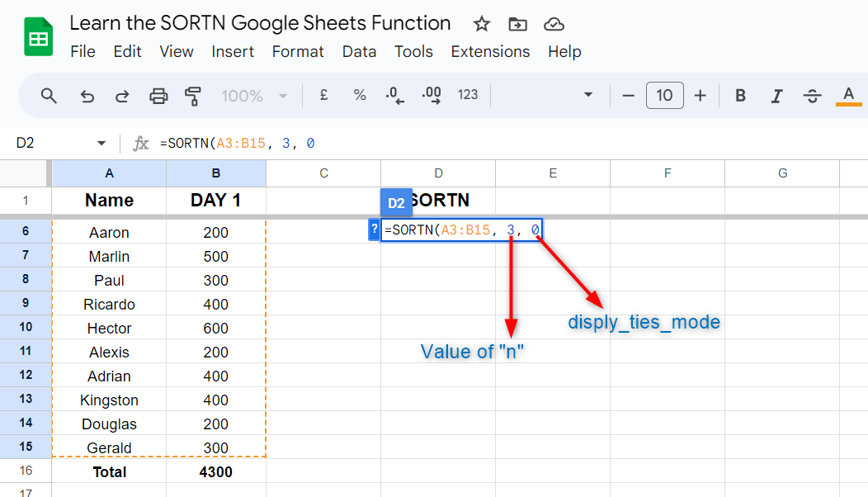This screenshot has width=868, height=497.
Task: Toggle bold formatting
Action: tap(740, 96)
